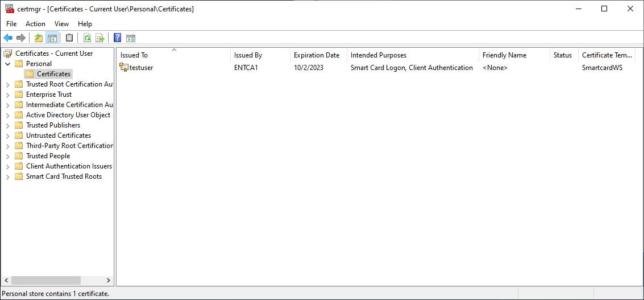Screen dimensions: 644x300
Task: Expand the Enterprise Trust node
Action: point(7,94)
